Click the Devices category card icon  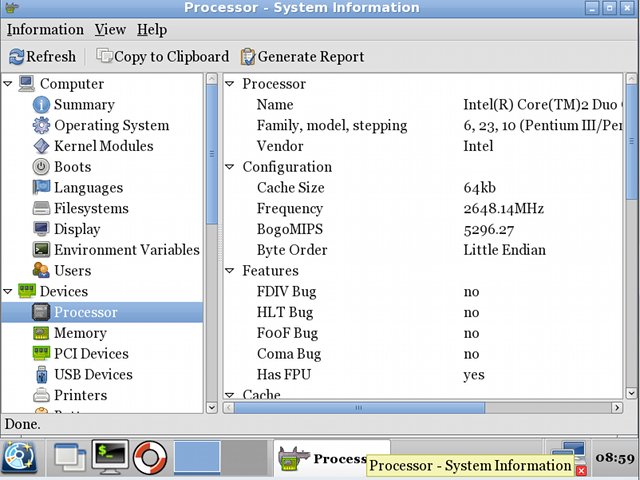pyautogui.click(x=27, y=291)
